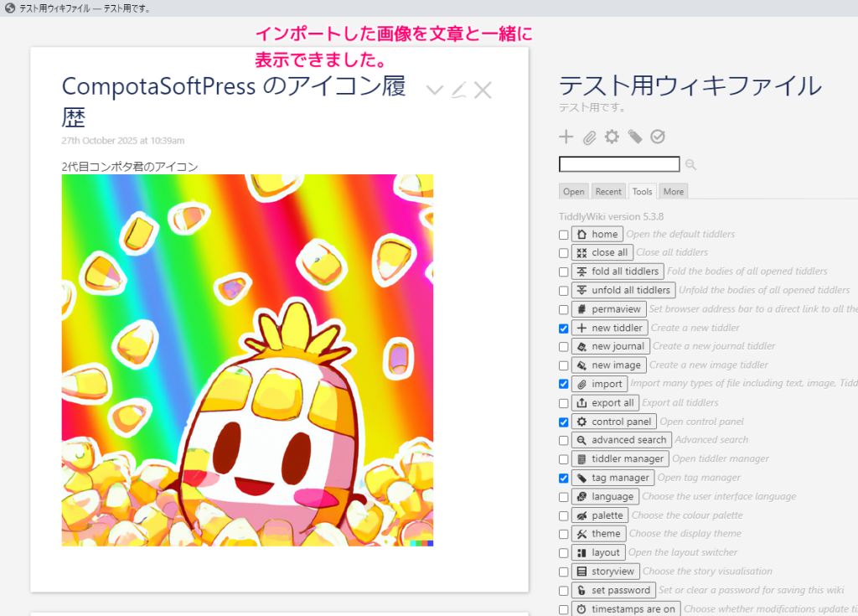This screenshot has width=858, height=616.
Task: Click the export all button
Action: (x=606, y=402)
